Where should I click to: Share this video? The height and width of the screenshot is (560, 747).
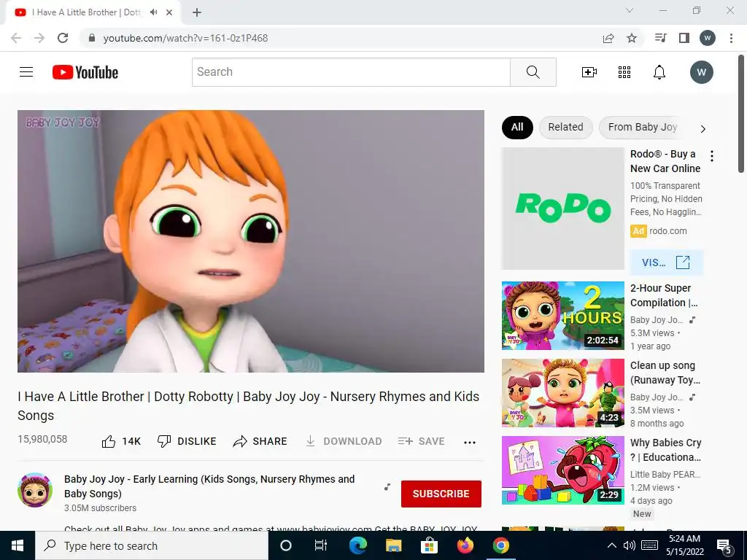(260, 441)
